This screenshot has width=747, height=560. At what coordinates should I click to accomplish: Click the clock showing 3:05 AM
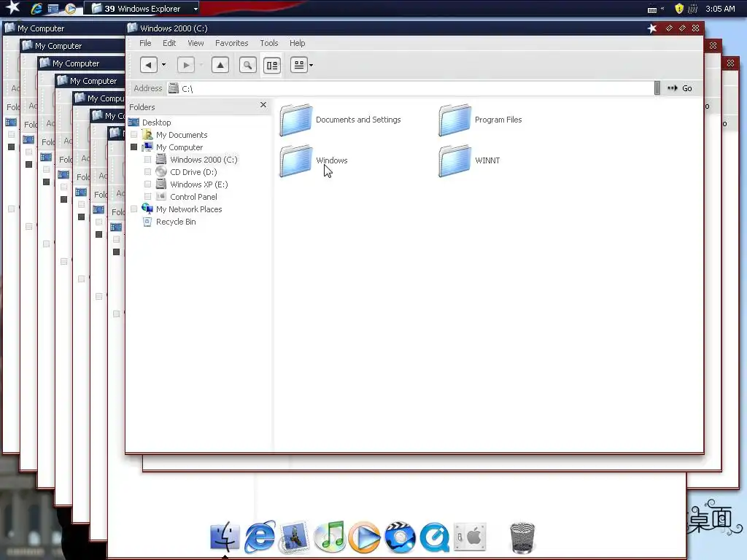[720, 9]
